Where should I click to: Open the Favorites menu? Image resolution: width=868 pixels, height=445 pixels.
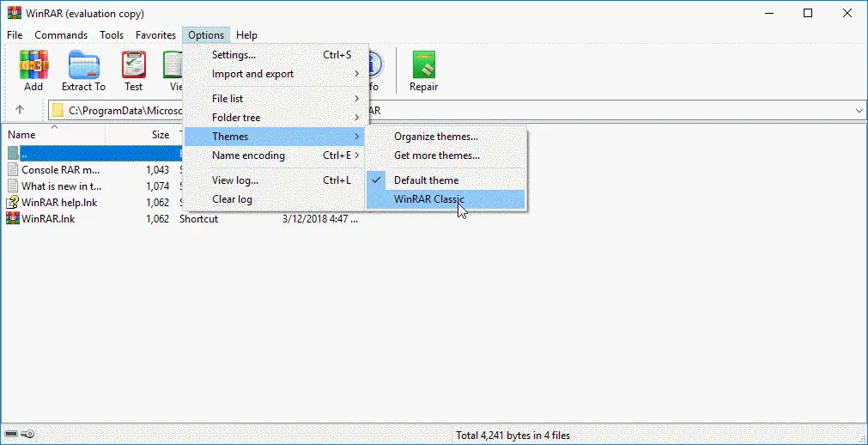click(155, 35)
